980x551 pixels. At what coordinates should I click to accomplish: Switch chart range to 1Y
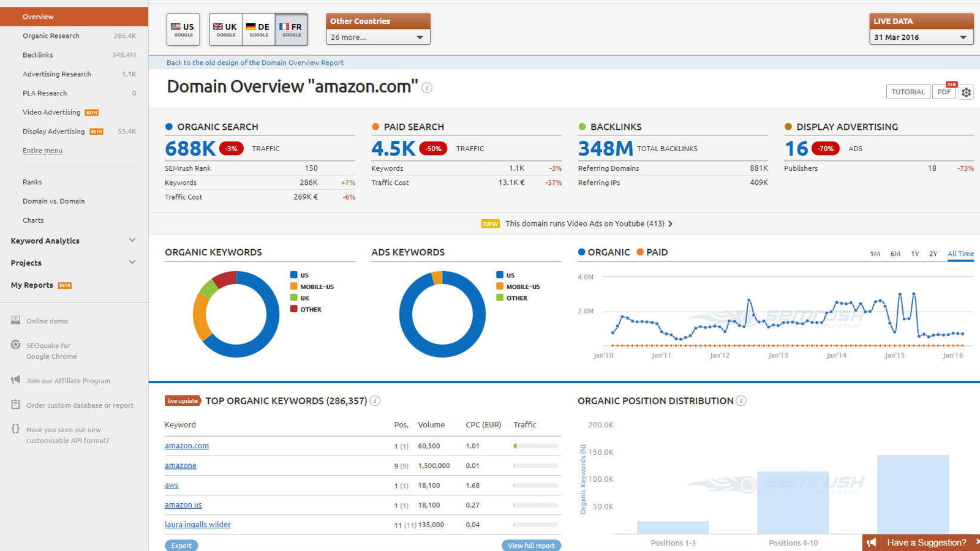[914, 253]
